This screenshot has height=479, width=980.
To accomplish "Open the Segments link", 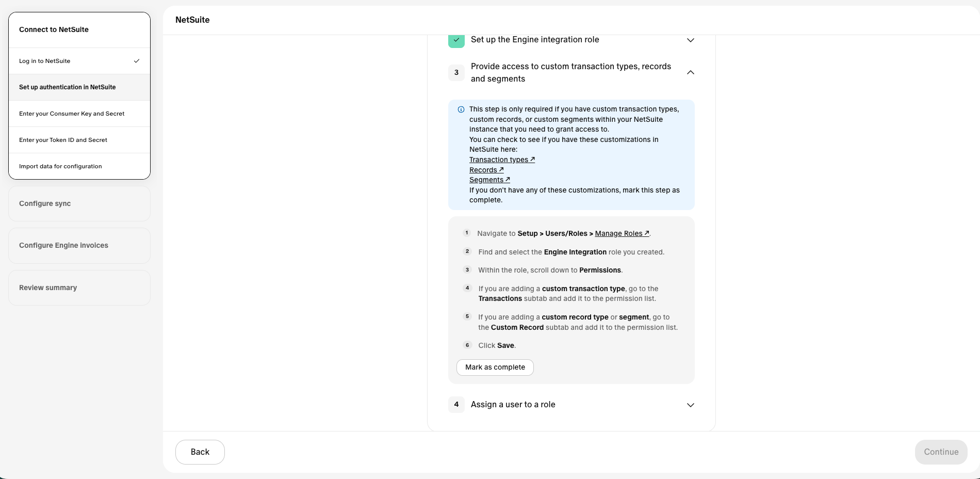I will point(489,180).
